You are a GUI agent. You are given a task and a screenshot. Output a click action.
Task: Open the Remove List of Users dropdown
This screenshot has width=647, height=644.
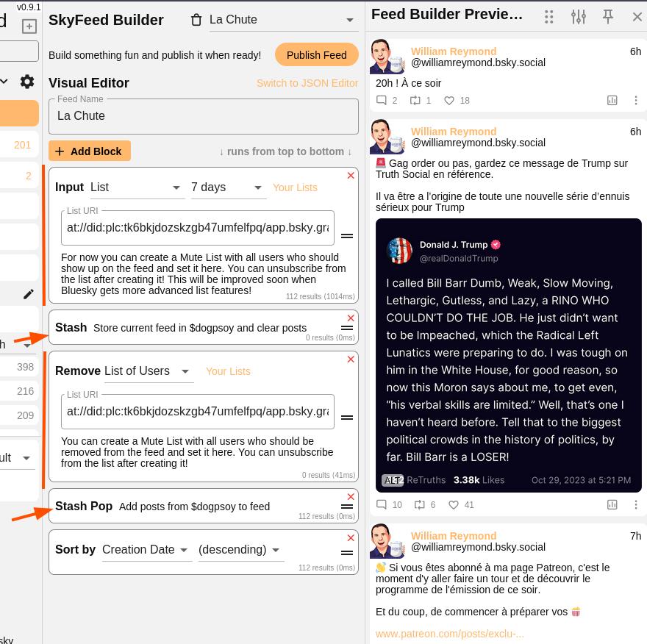[x=148, y=371]
